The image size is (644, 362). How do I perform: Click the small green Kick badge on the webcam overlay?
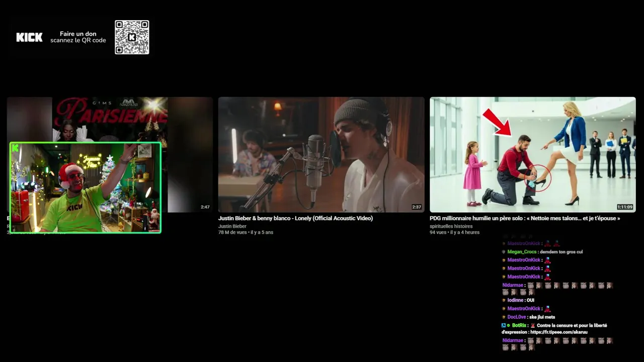coord(15,148)
